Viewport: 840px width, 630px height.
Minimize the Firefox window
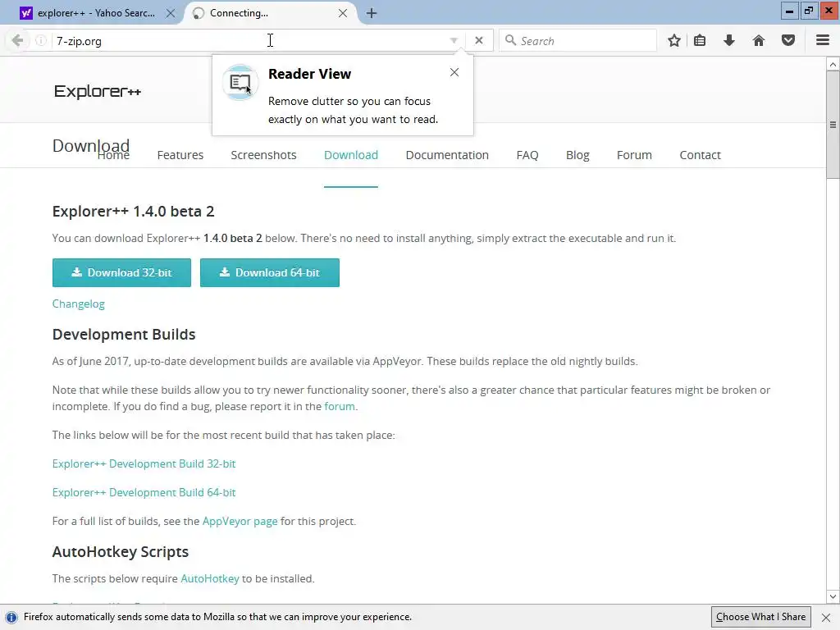tap(789, 11)
